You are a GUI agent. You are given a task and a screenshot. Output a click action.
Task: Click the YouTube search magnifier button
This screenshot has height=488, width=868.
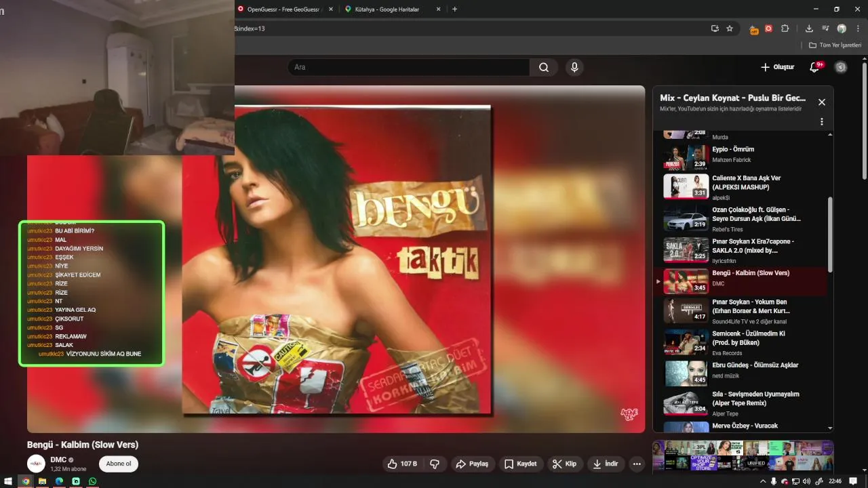point(544,67)
